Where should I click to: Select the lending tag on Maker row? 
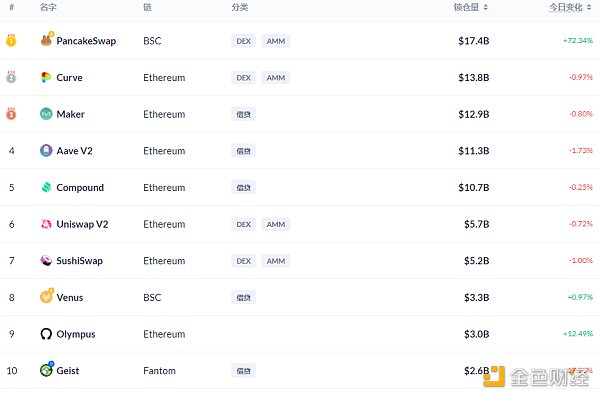pos(243,114)
